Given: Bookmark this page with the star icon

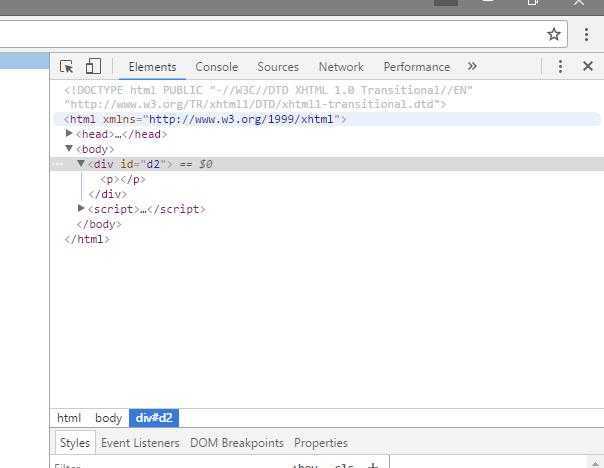Looking at the screenshot, I should [554, 34].
